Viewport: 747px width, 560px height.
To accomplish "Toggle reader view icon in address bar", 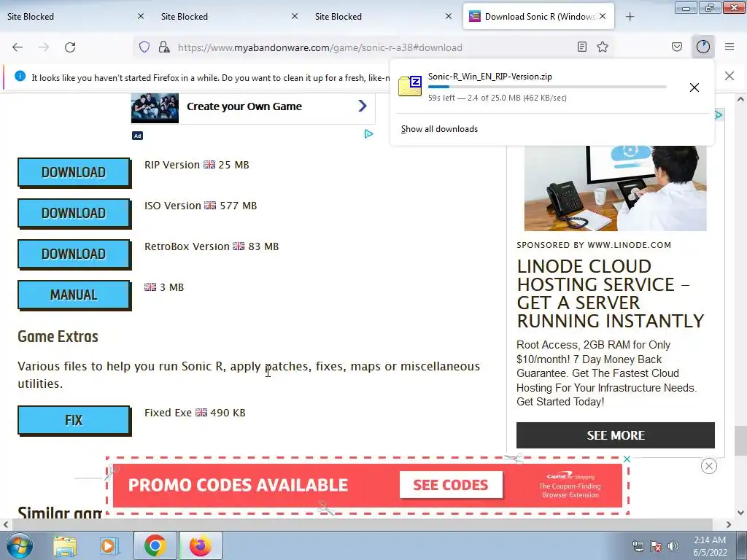I will pyautogui.click(x=581, y=47).
